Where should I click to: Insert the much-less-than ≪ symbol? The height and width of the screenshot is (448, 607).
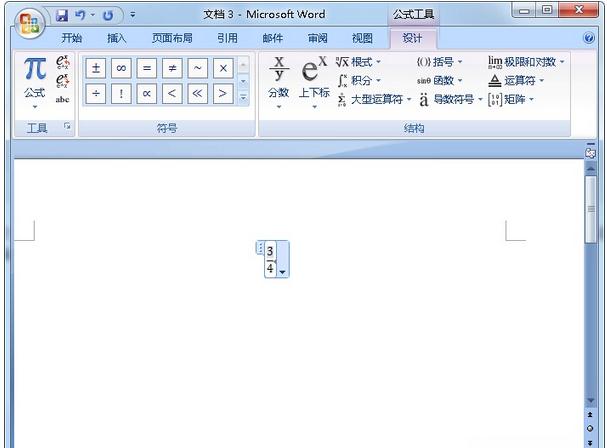point(197,93)
